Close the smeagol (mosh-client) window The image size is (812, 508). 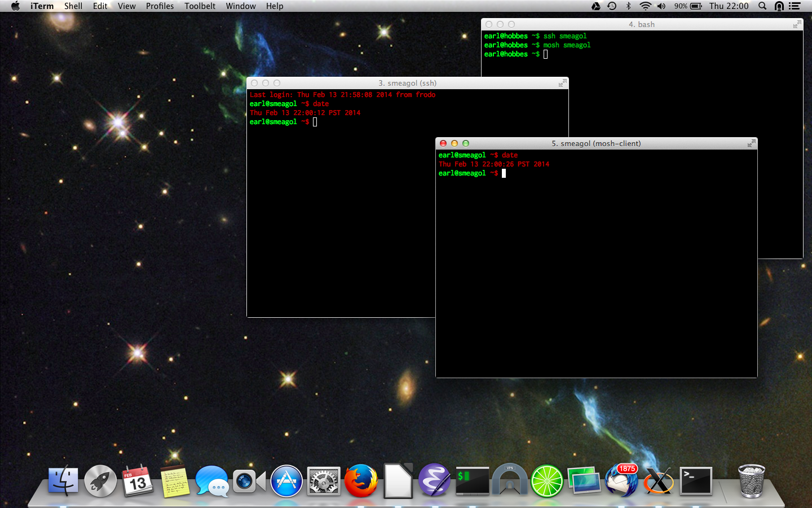pyautogui.click(x=443, y=143)
